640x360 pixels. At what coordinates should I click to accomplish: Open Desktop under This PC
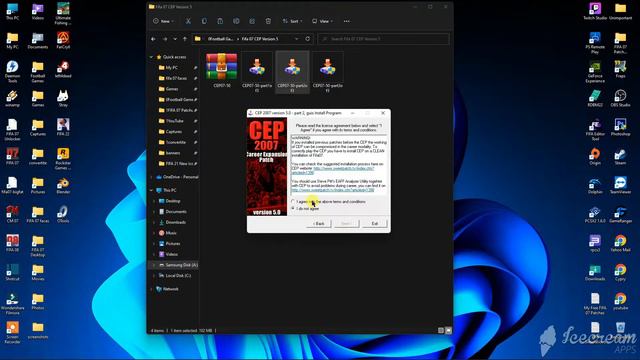(174, 201)
